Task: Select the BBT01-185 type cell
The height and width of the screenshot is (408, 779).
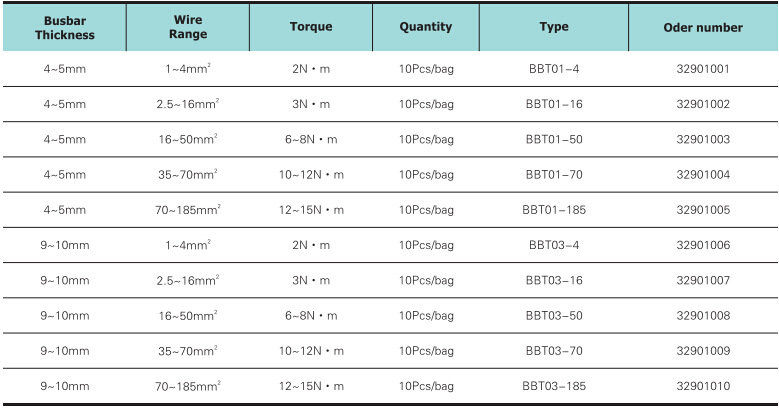Action: [x=554, y=210]
